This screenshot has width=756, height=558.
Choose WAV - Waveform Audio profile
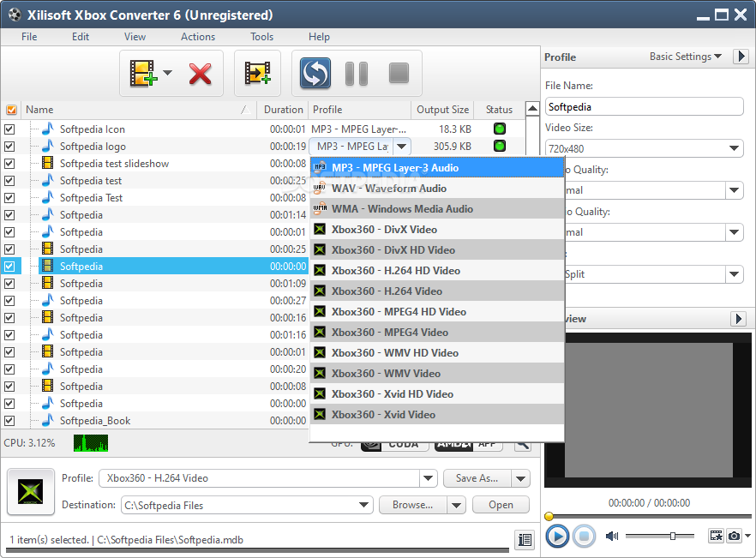437,188
